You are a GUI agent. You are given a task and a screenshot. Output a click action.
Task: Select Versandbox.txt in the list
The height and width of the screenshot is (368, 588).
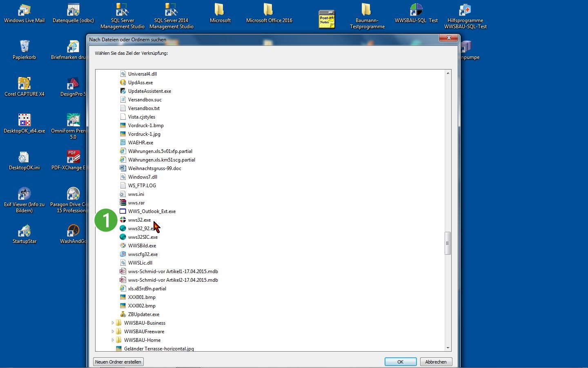click(x=144, y=108)
